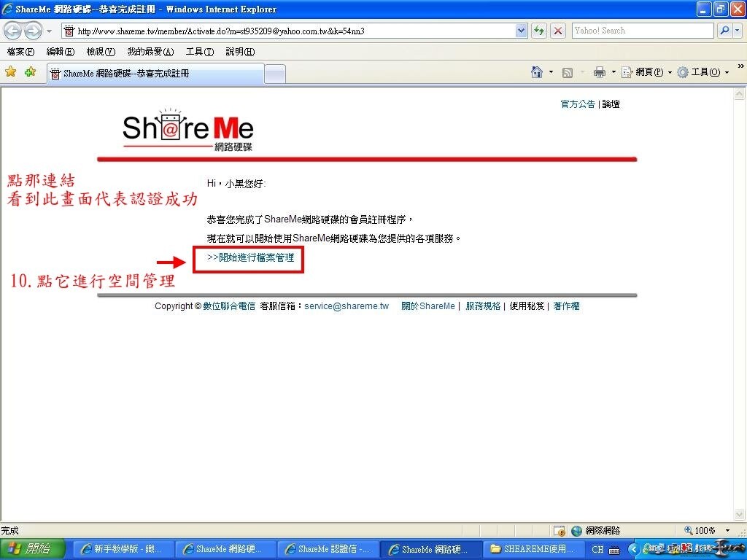The image size is (747, 560).
Task: Click the 官方公告 link
Action: coord(578,104)
